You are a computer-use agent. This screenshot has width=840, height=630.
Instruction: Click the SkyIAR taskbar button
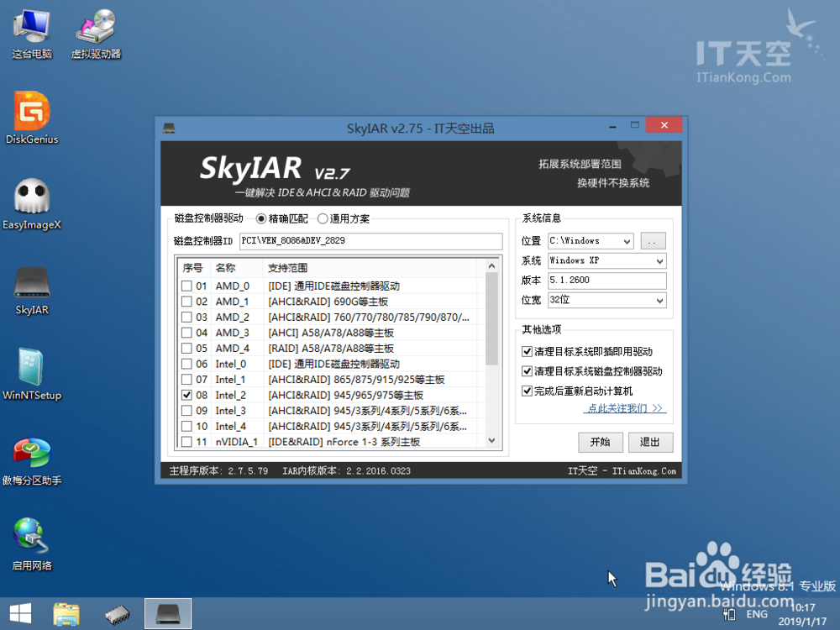[168, 614]
